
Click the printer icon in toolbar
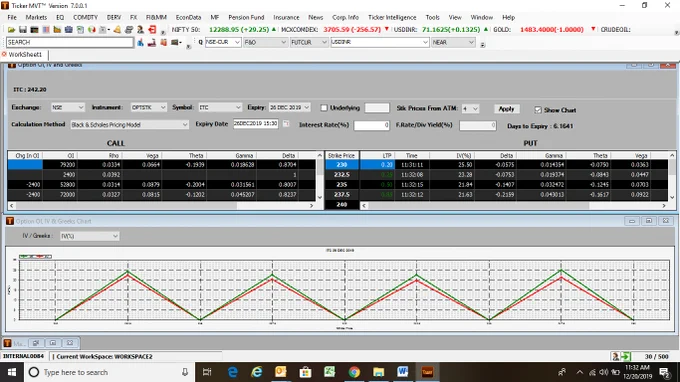click(129, 29)
